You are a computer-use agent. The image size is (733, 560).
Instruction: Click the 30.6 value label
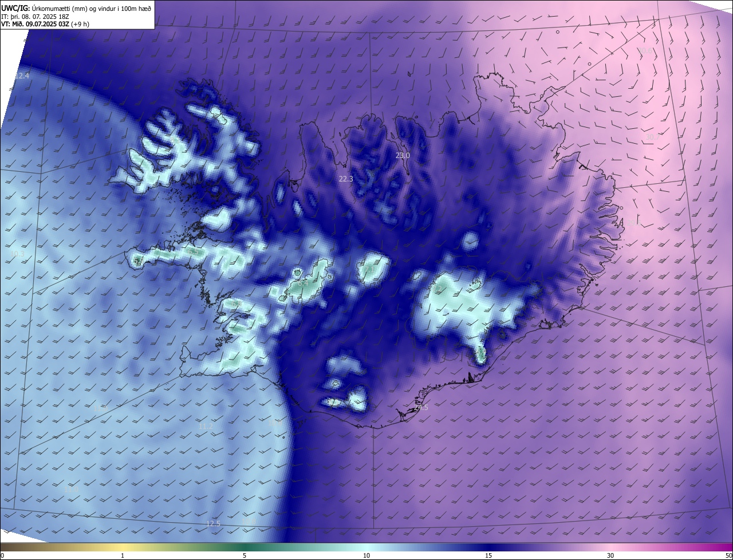tap(645, 50)
